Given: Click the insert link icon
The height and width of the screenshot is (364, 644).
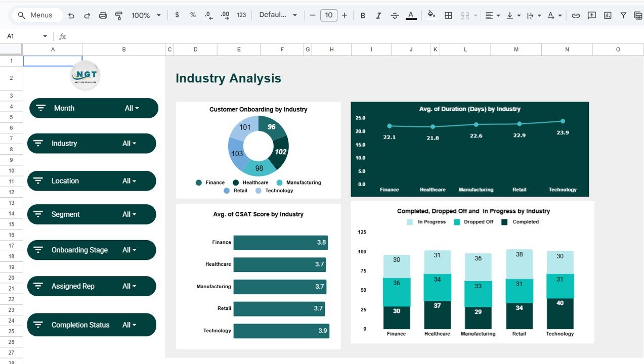Looking at the screenshot, I should (x=576, y=15).
